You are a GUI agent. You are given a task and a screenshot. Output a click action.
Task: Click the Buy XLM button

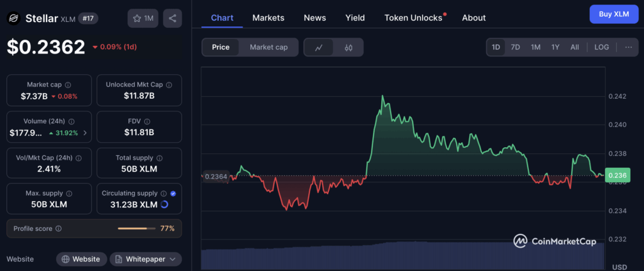(x=614, y=14)
